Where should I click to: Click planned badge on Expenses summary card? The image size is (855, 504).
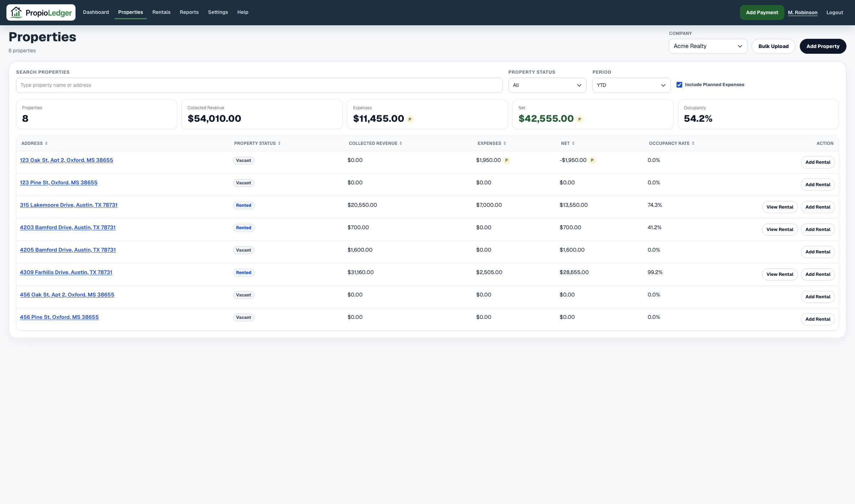[x=410, y=119]
